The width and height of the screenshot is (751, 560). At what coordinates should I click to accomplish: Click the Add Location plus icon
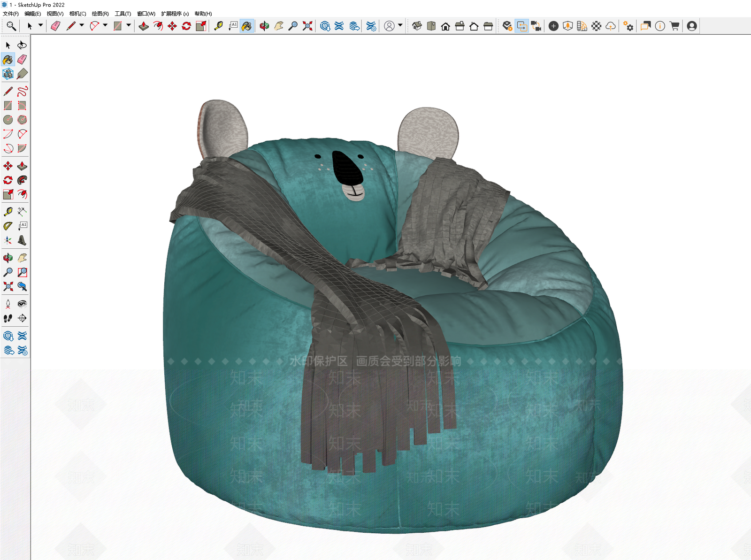pyautogui.click(x=553, y=26)
